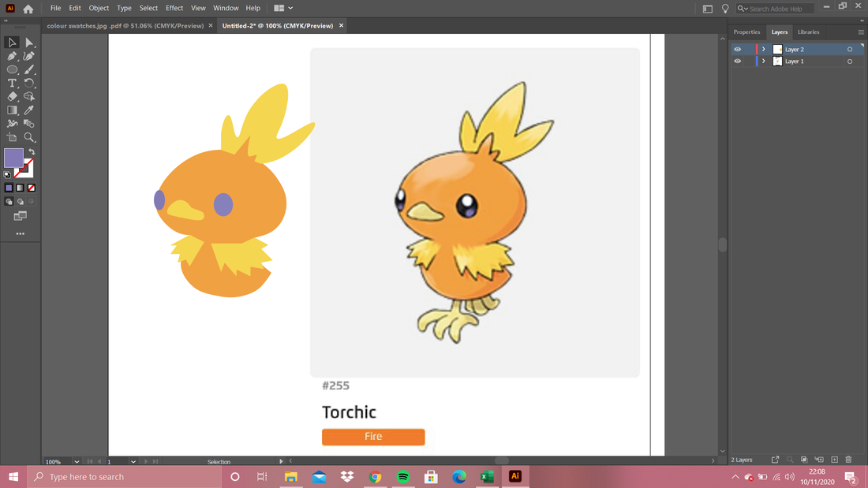
Task: Create new sublayer in Layers panel
Action: (819, 460)
